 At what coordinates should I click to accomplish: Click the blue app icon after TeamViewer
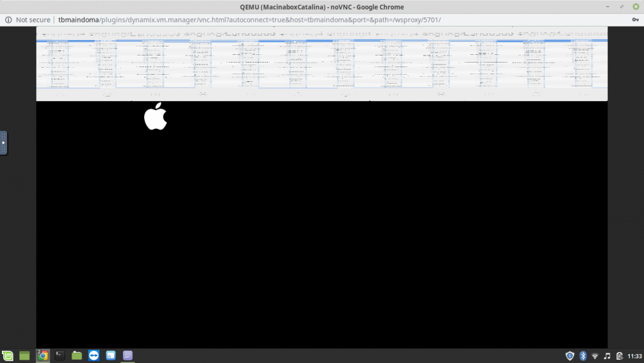pyautogui.click(x=111, y=356)
